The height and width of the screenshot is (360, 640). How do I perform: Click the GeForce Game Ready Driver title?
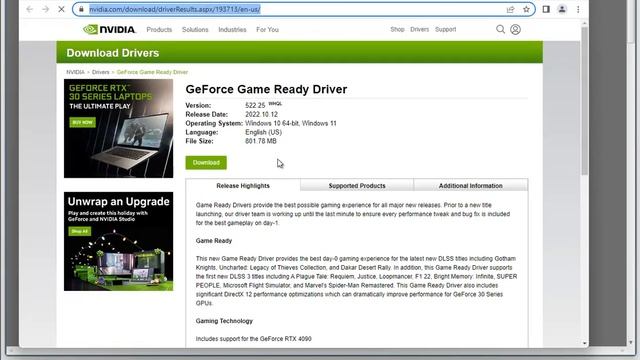tap(266, 89)
